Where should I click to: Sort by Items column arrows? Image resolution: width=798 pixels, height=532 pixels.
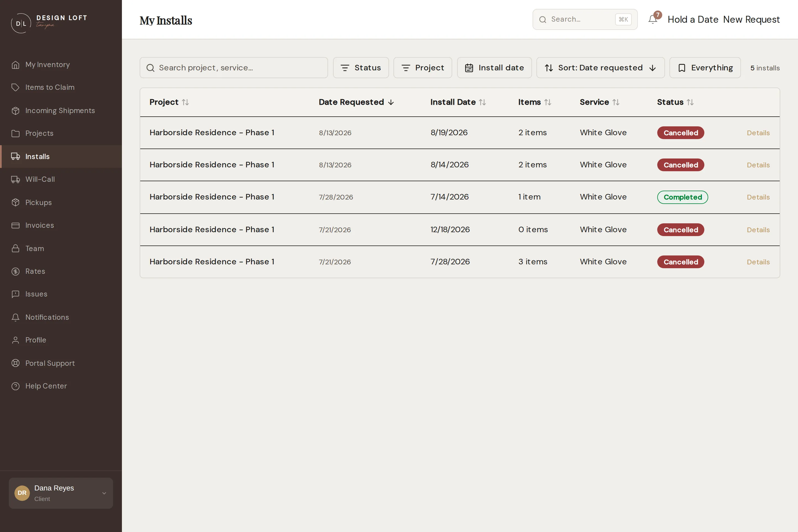(548, 102)
